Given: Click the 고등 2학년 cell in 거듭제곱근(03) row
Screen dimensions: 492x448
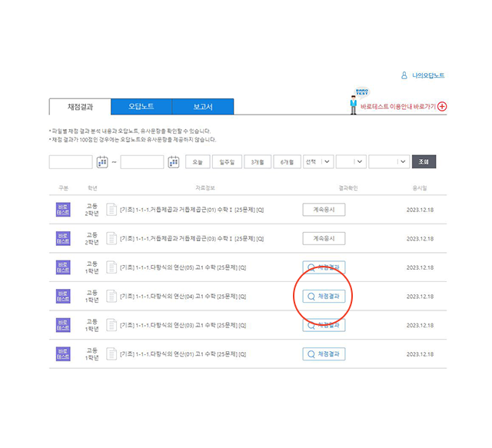Looking at the screenshot, I should [92, 238].
